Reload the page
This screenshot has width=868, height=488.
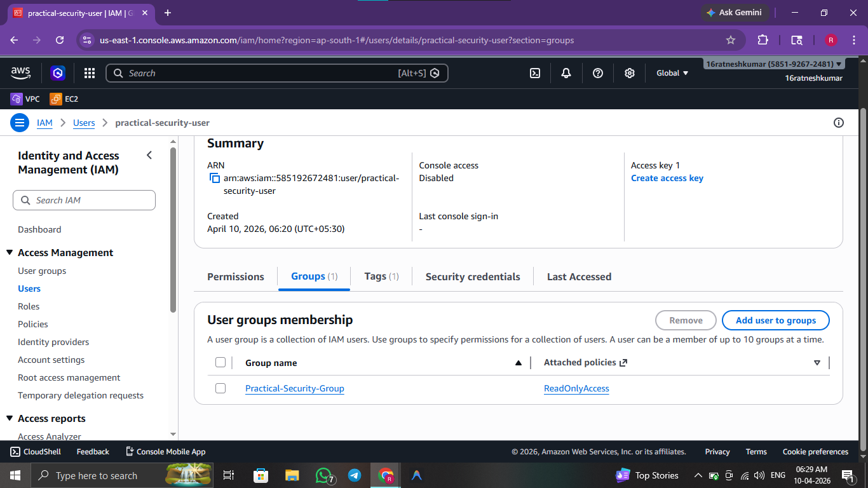pyautogui.click(x=60, y=40)
